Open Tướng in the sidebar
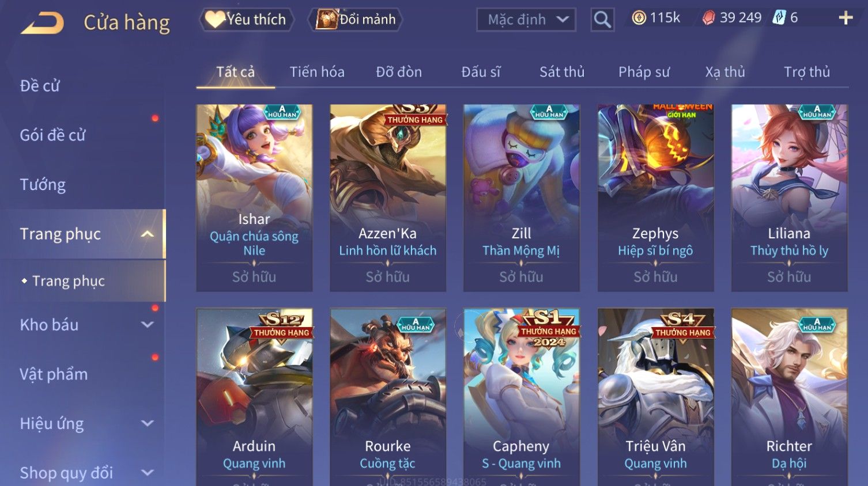The width and height of the screenshot is (868, 486). [x=43, y=185]
